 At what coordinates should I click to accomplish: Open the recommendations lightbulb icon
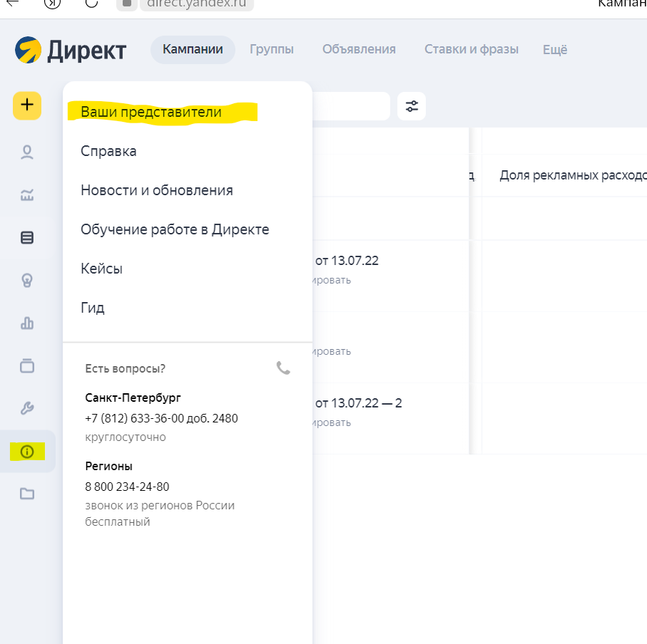tap(27, 281)
